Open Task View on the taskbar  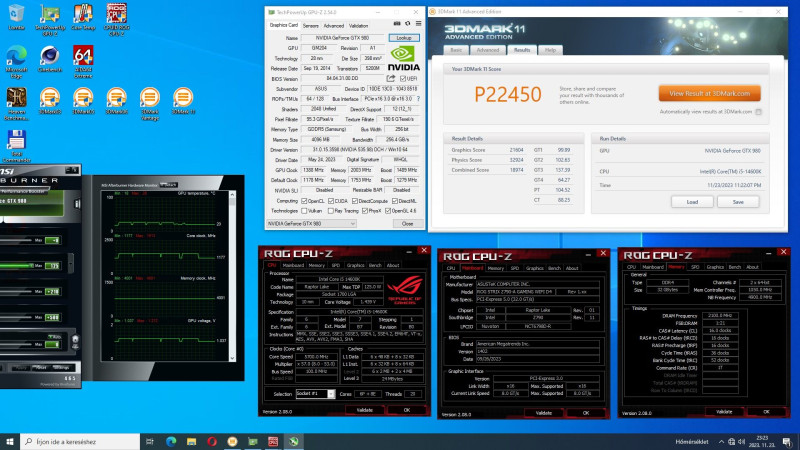click(149, 442)
